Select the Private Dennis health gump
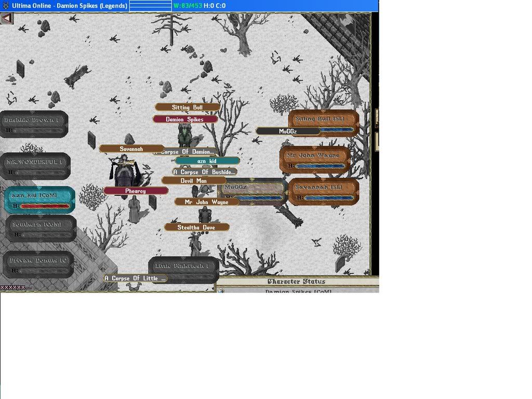Image resolution: width=532 pixels, height=399 pixels. (x=38, y=264)
